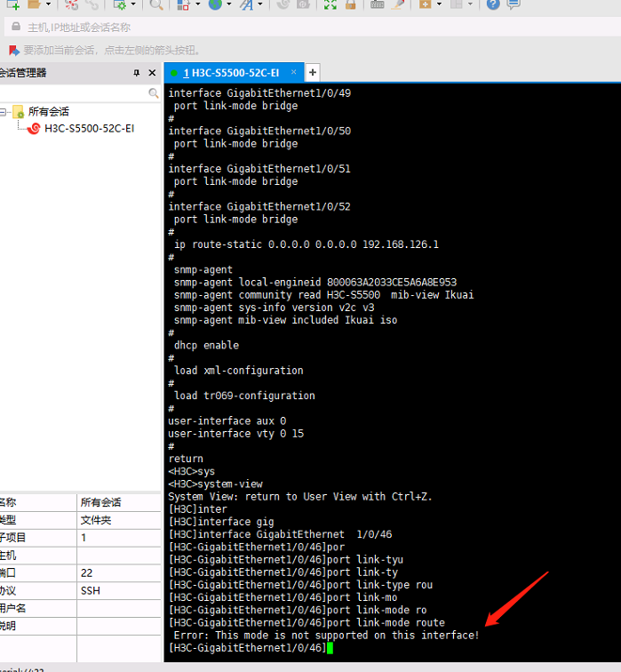Viewport: 621px width, 672px height.
Task: Add a new tab with plus button
Action: point(313,72)
